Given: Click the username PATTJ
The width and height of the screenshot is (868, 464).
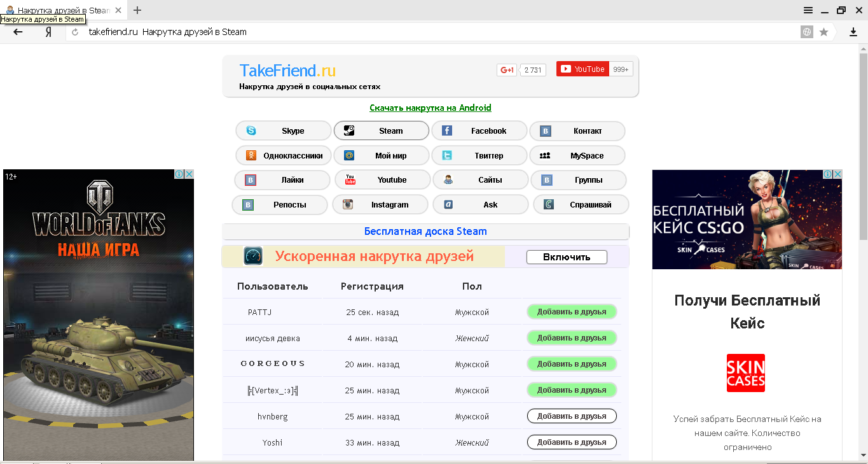Looking at the screenshot, I should (260, 313).
